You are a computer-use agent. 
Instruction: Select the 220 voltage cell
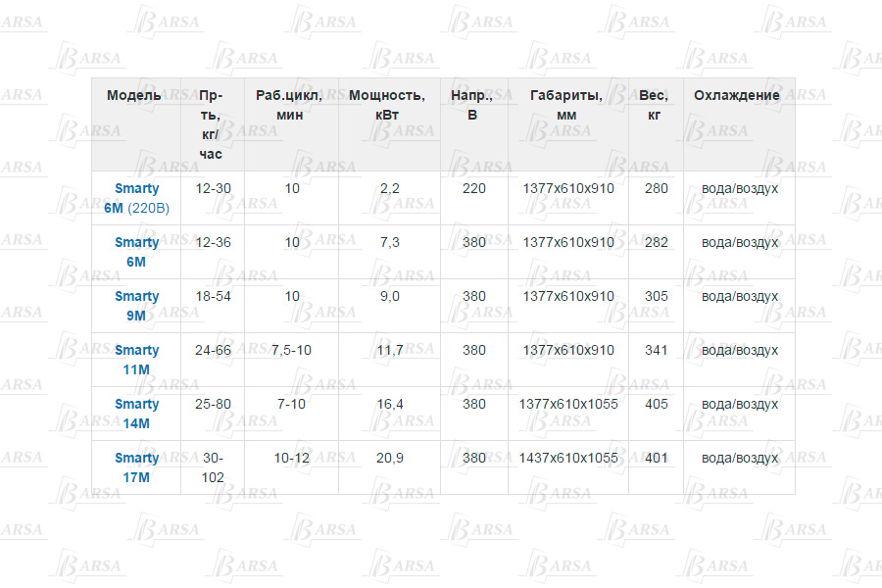click(474, 188)
